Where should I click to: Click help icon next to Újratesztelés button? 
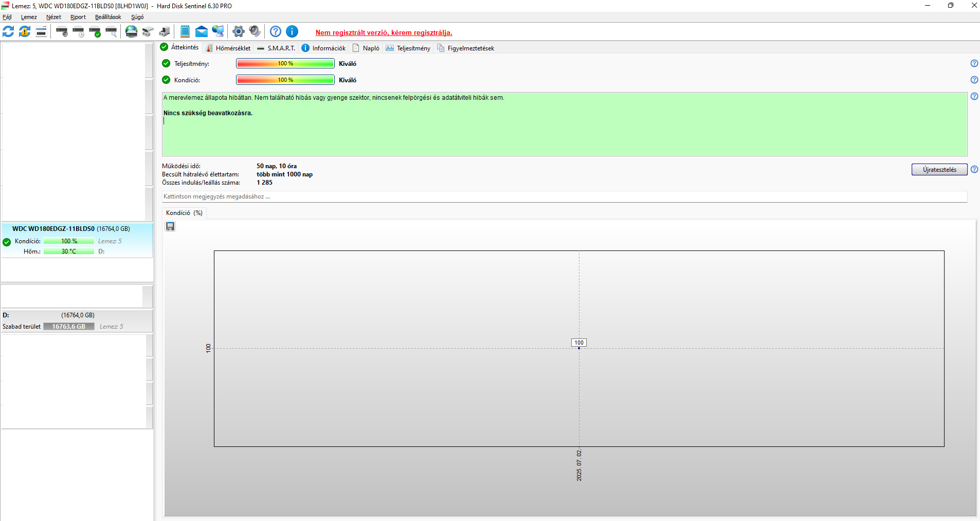coord(974,169)
